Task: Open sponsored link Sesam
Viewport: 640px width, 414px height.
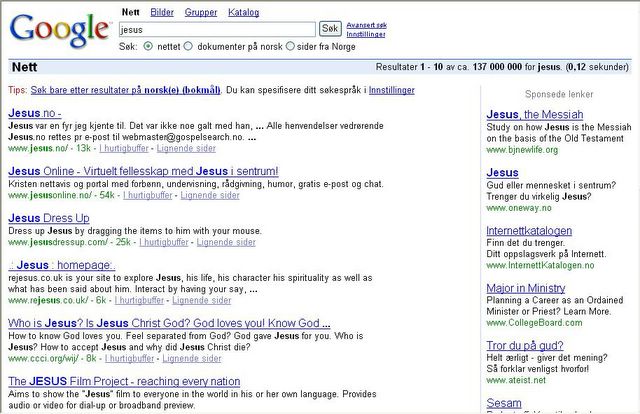Action: click(x=504, y=403)
